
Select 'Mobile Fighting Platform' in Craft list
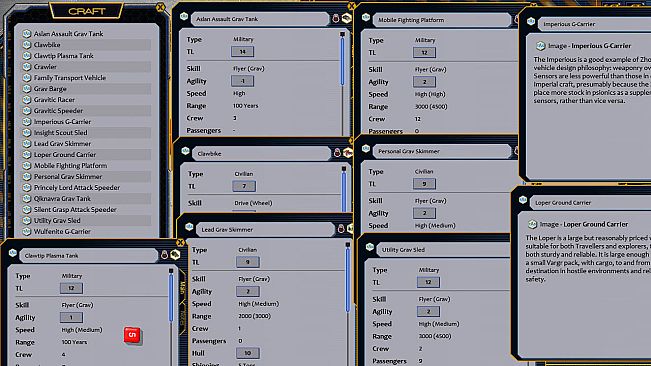tap(71, 166)
